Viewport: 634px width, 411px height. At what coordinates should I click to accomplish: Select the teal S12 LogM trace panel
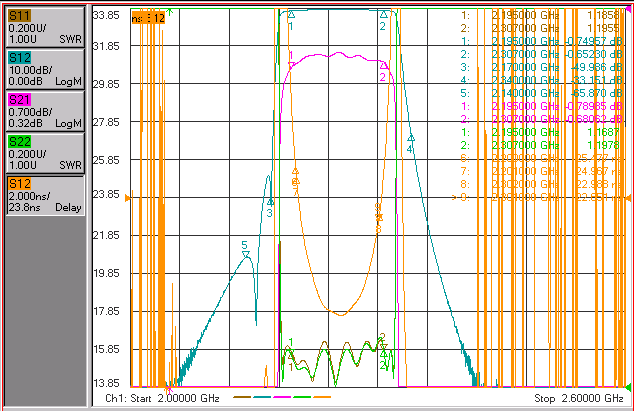[x=45, y=69]
